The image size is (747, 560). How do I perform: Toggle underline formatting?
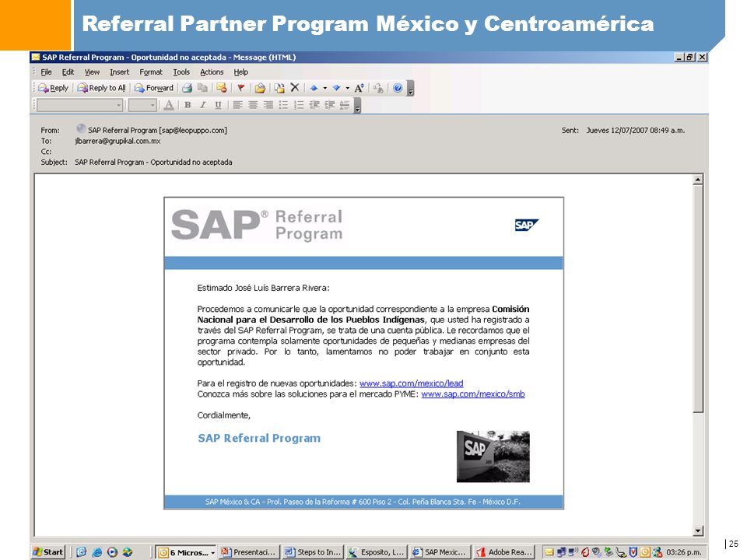tap(218, 105)
